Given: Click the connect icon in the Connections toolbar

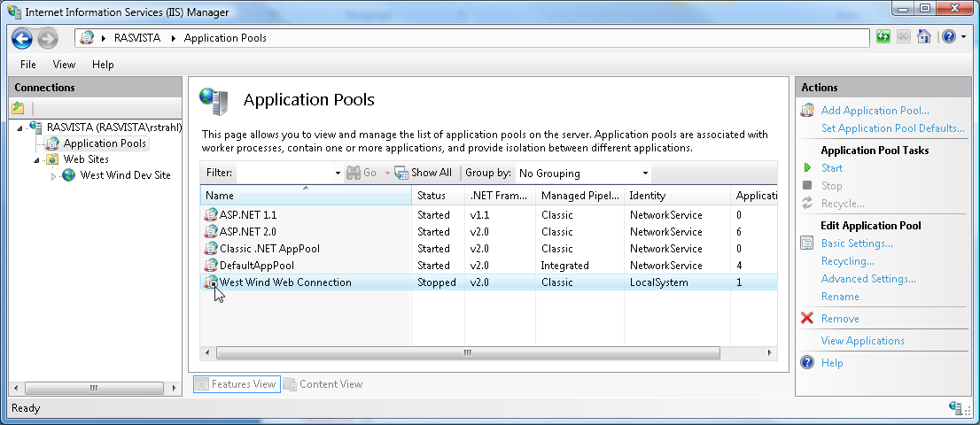Looking at the screenshot, I should [19, 108].
